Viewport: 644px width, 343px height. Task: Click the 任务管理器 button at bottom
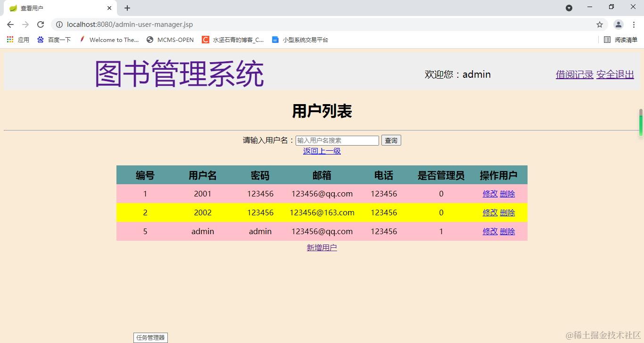pos(150,337)
